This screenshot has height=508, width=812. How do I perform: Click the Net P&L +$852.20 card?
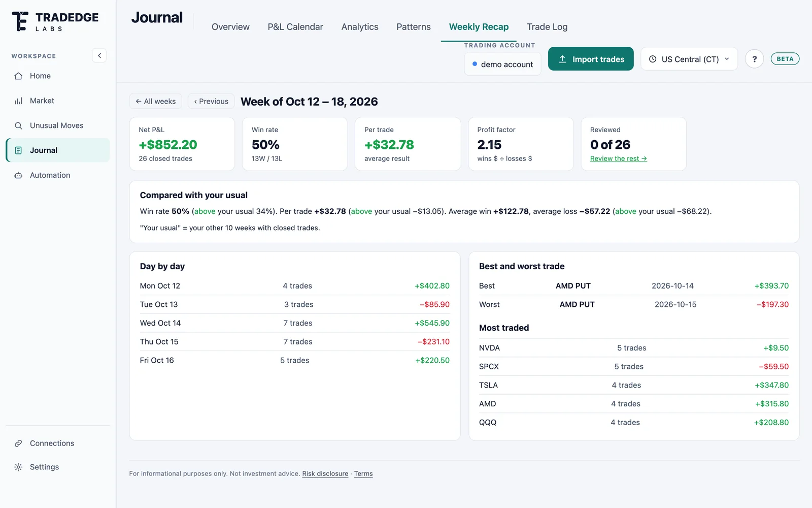pos(182,144)
